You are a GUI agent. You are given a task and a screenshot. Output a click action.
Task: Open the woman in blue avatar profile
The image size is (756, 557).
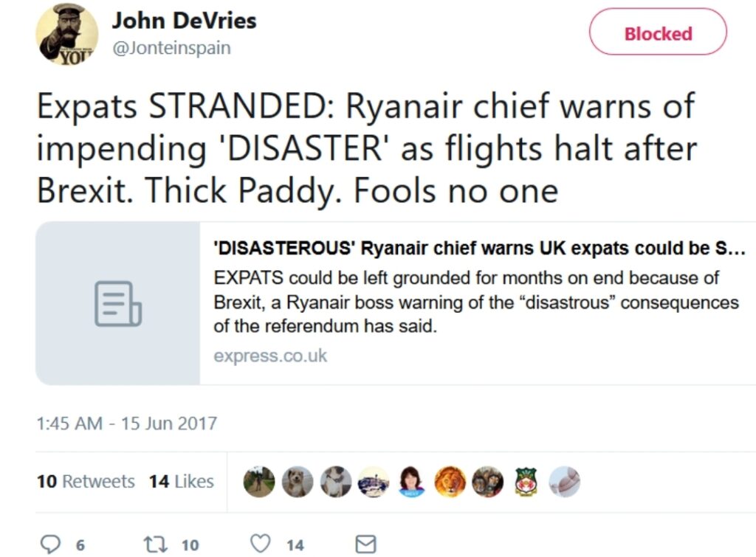411,481
